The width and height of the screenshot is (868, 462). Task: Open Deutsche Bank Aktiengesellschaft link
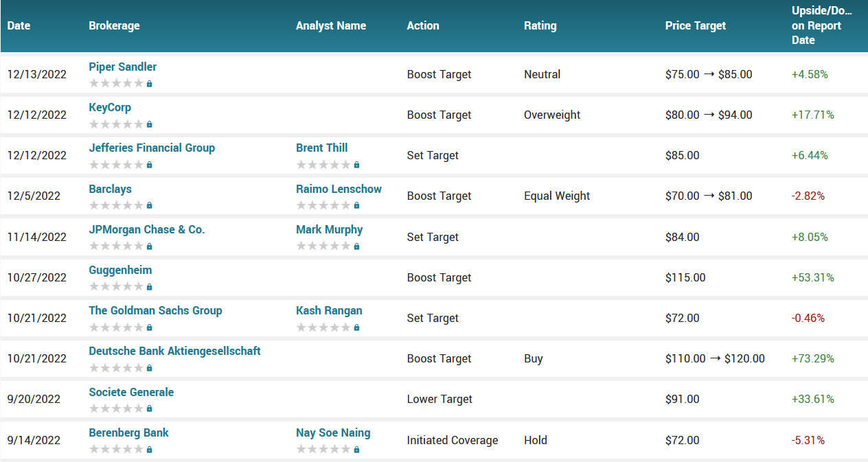(x=174, y=351)
